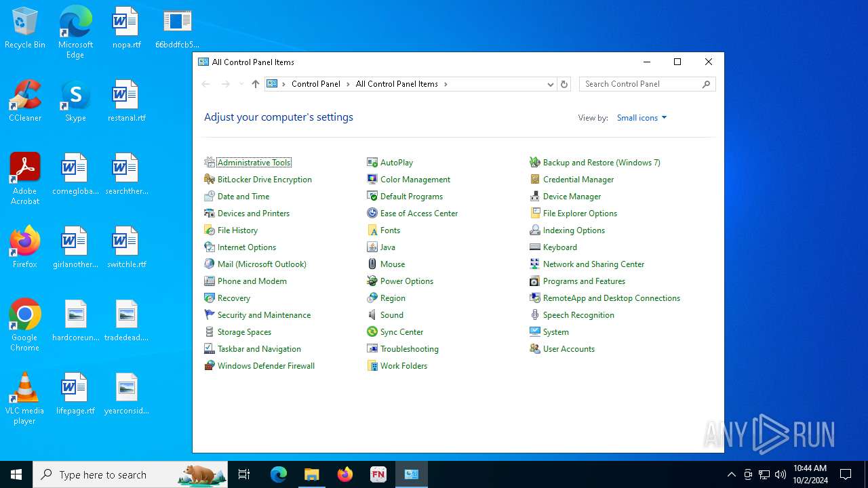Viewport: 868px width, 488px height.
Task: Open the Troubleshooting link
Action: (x=410, y=349)
